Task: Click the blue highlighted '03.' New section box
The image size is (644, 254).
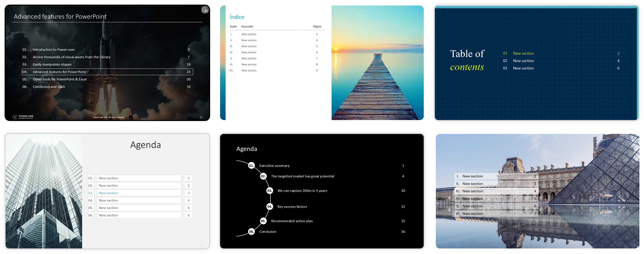Action: [139, 193]
